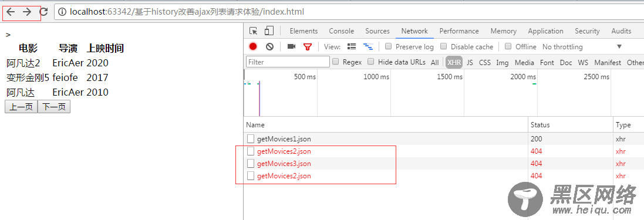Click the 上一页 previous page button
The image size is (644, 220).
[21, 107]
